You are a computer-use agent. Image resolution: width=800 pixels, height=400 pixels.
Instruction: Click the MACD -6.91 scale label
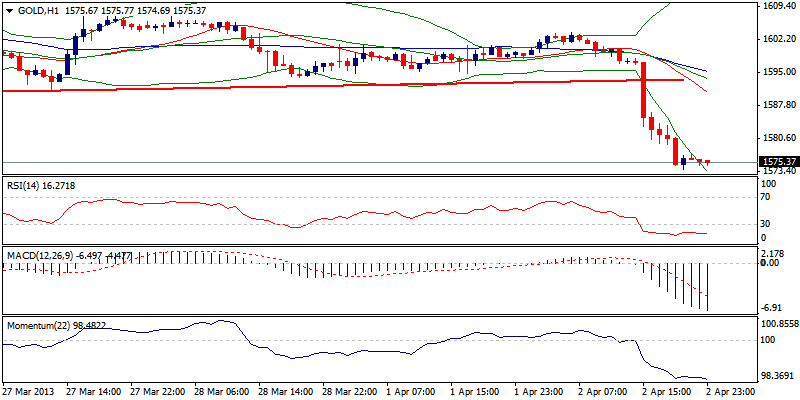[773, 308]
